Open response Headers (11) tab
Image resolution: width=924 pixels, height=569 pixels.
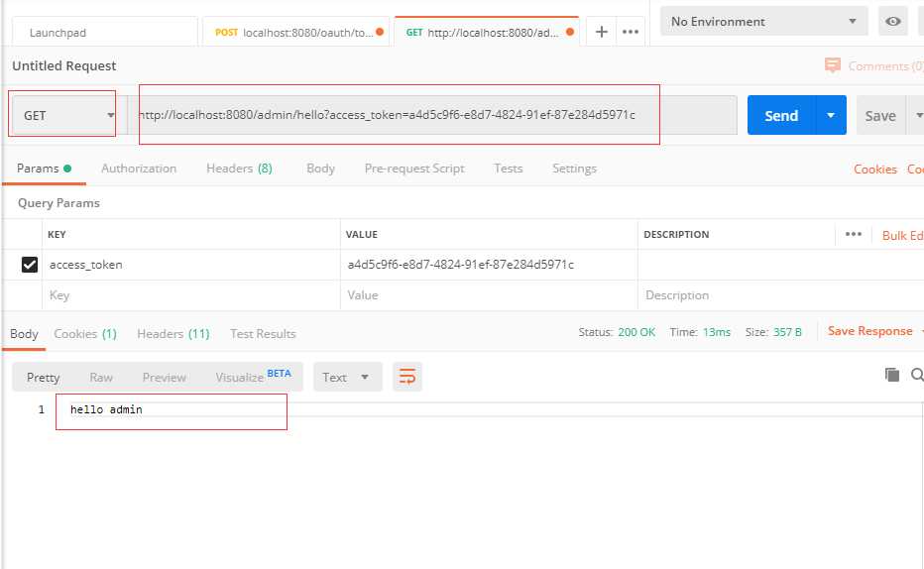(x=173, y=334)
